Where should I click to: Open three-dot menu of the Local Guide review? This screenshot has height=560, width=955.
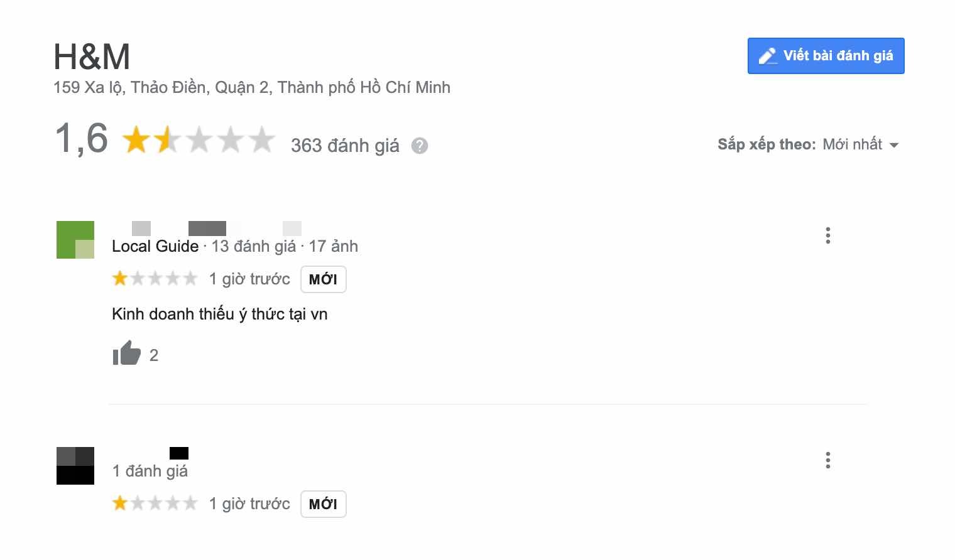(828, 235)
